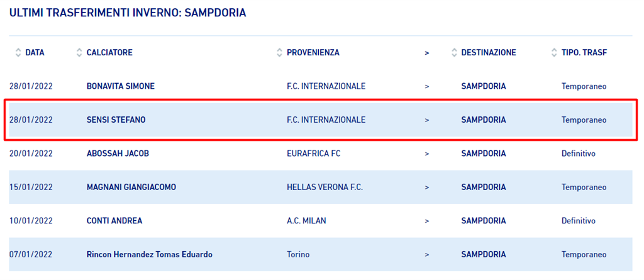Click the 20/01/2022 date cell
The image size is (644, 280).
click(x=31, y=154)
